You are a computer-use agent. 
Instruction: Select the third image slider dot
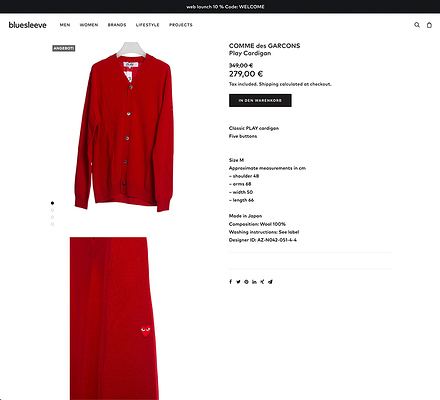click(52, 217)
